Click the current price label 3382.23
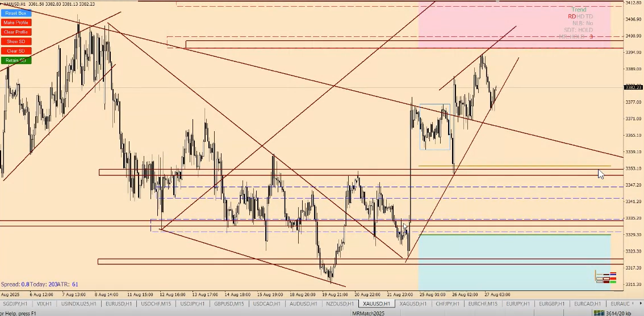Image resolution: width=644 pixels, height=316 pixels. coord(633,87)
